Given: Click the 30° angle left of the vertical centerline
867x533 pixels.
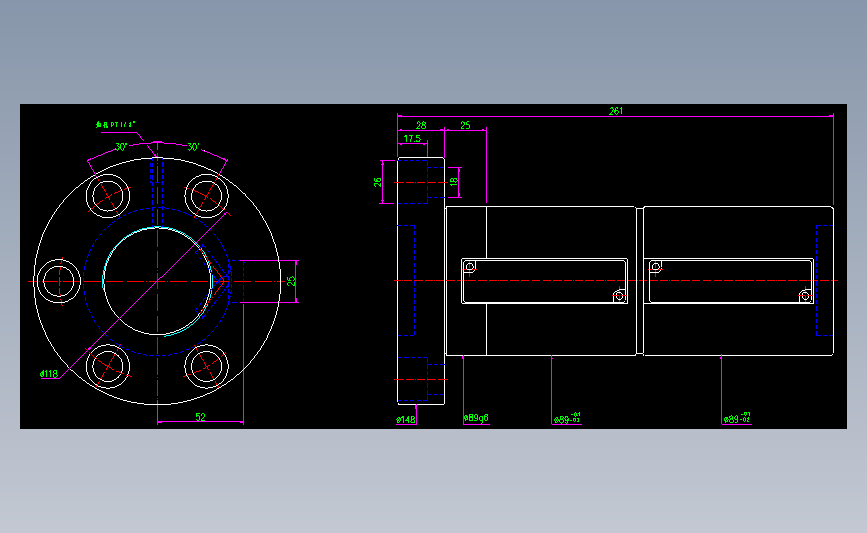Looking at the screenshot, I should [x=121, y=147].
